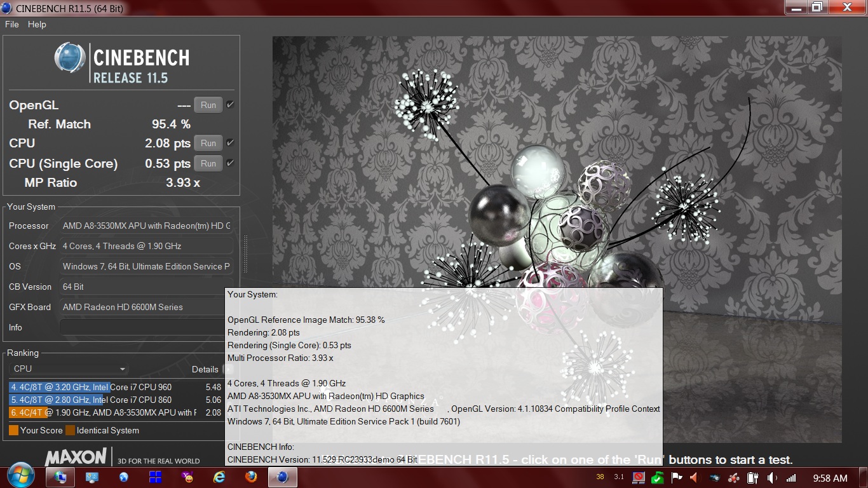This screenshot has height=488, width=868.
Task: Click the red molecule tray icon
Action: click(734, 477)
